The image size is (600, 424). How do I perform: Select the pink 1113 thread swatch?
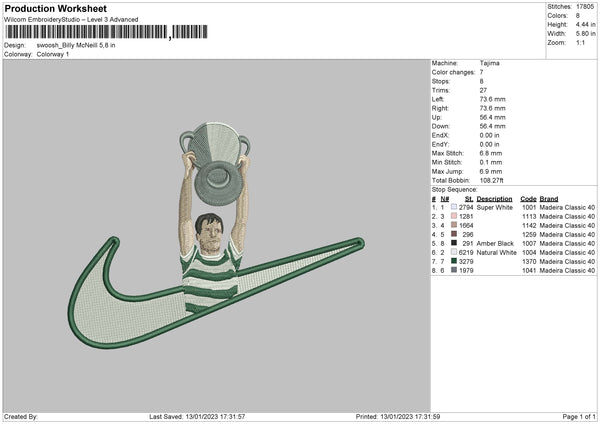click(454, 216)
